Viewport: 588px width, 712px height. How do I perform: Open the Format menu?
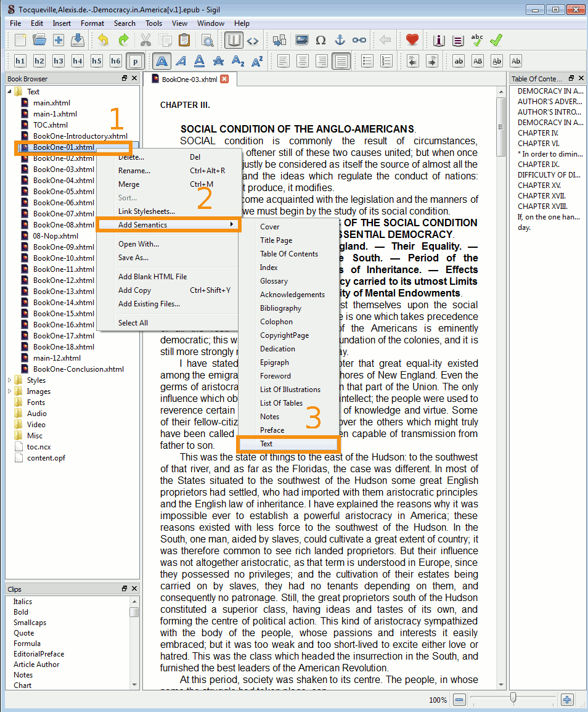click(92, 23)
